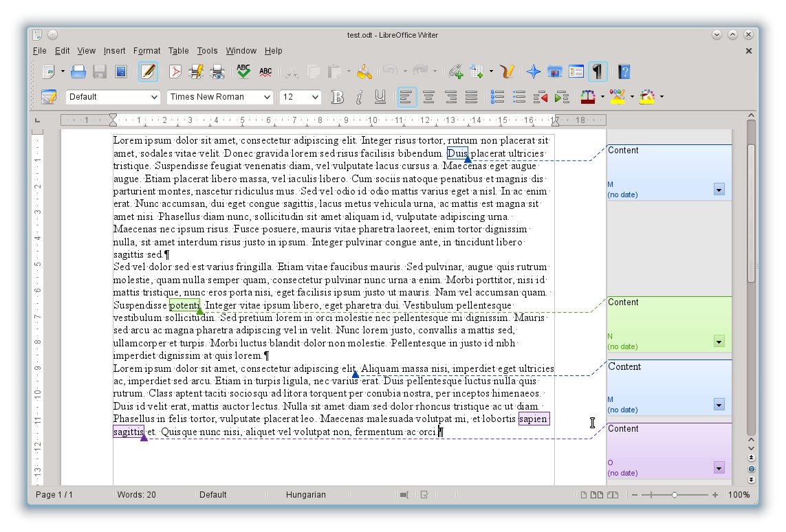Open the Format menu
The image size is (786, 532).
(x=147, y=51)
